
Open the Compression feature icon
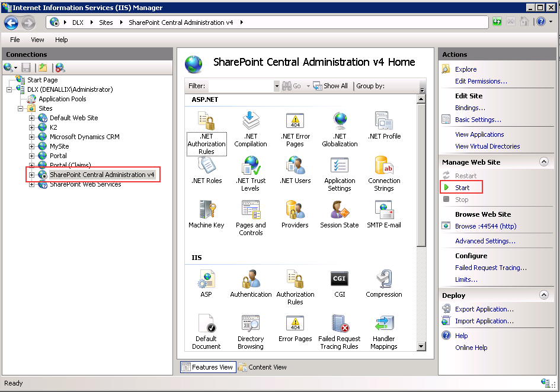click(384, 279)
